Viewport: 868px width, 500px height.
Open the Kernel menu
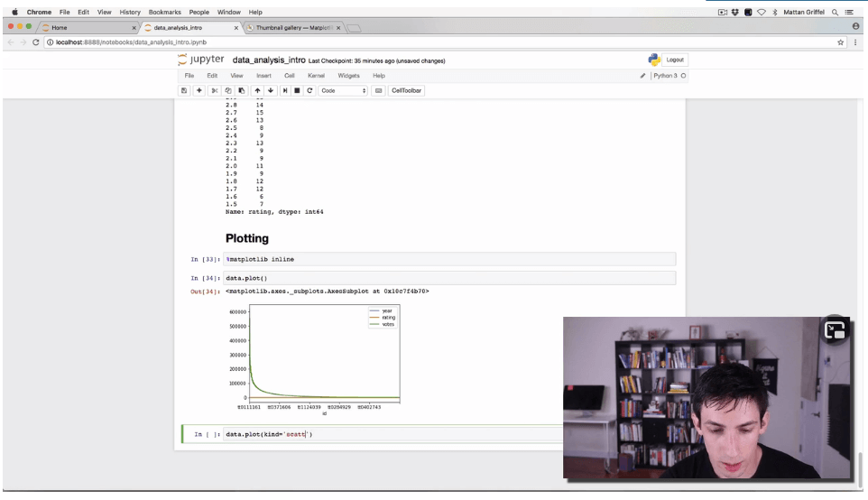316,76
